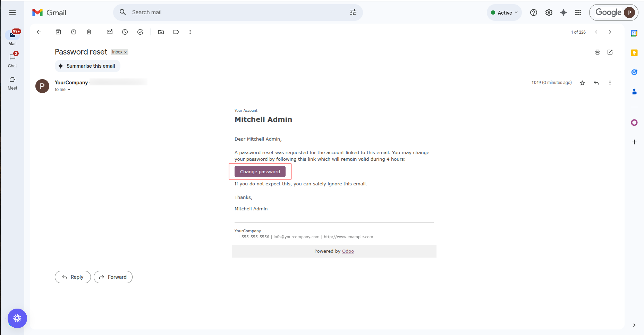
Task: Expand Active status dropdown
Action: coord(505,12)
